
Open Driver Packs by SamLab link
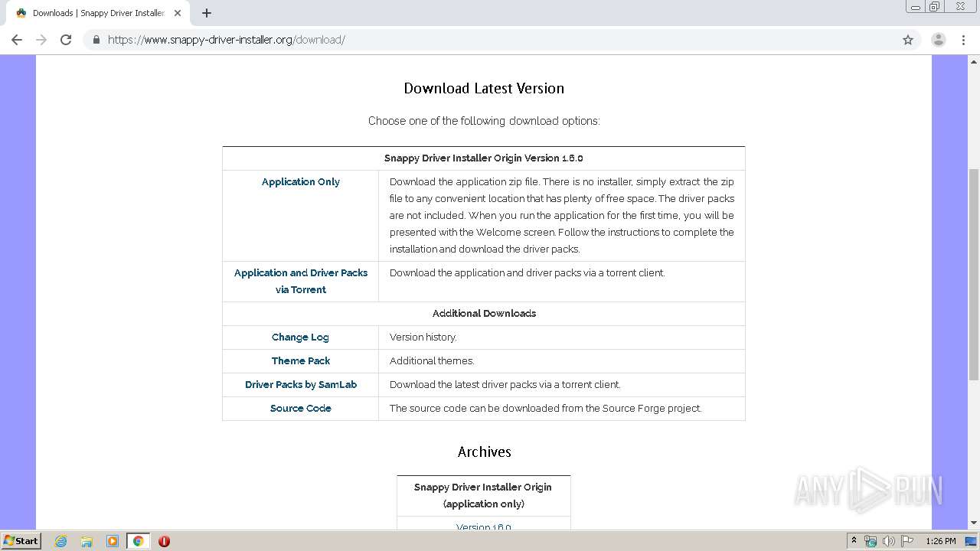301,384
